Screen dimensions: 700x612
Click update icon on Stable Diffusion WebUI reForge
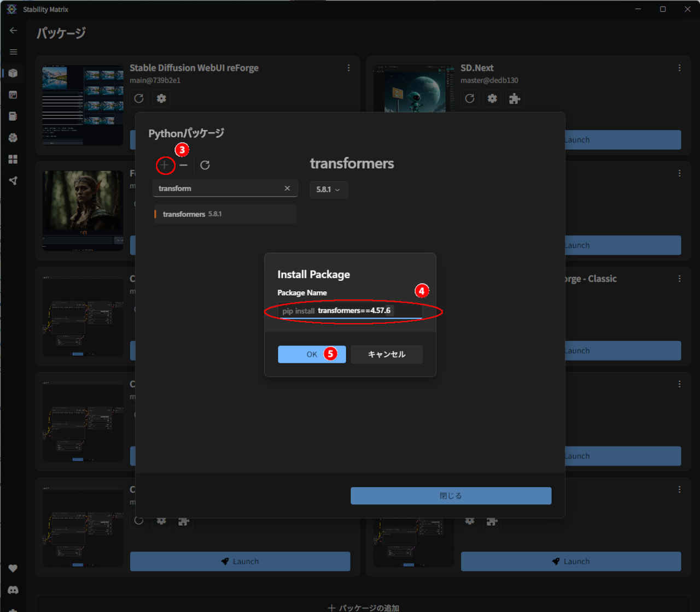[139, 98]
